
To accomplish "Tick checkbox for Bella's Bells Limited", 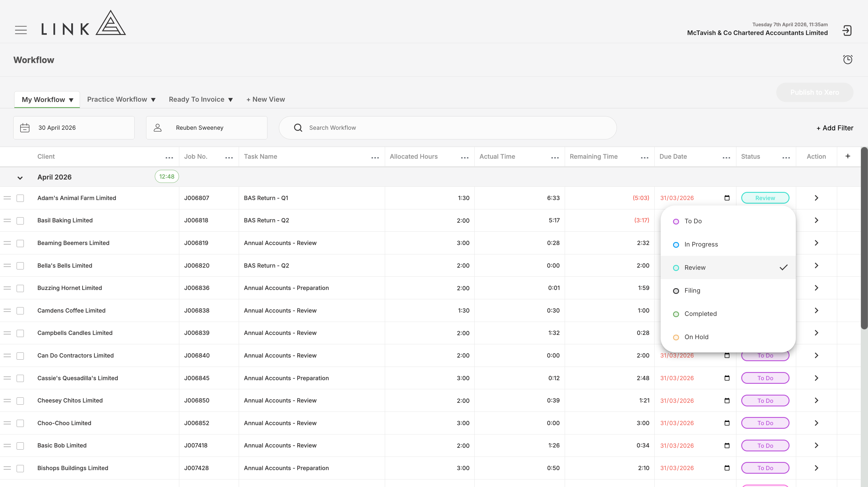I will point(20,266).
